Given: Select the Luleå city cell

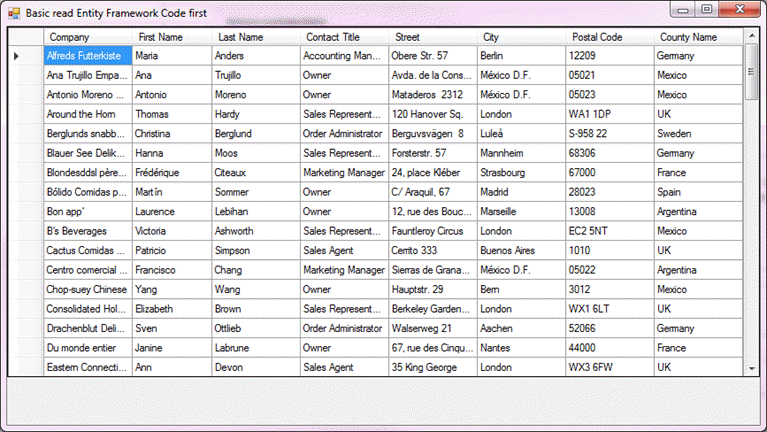Looking at the screenshot, I should [x=522, y=134].
